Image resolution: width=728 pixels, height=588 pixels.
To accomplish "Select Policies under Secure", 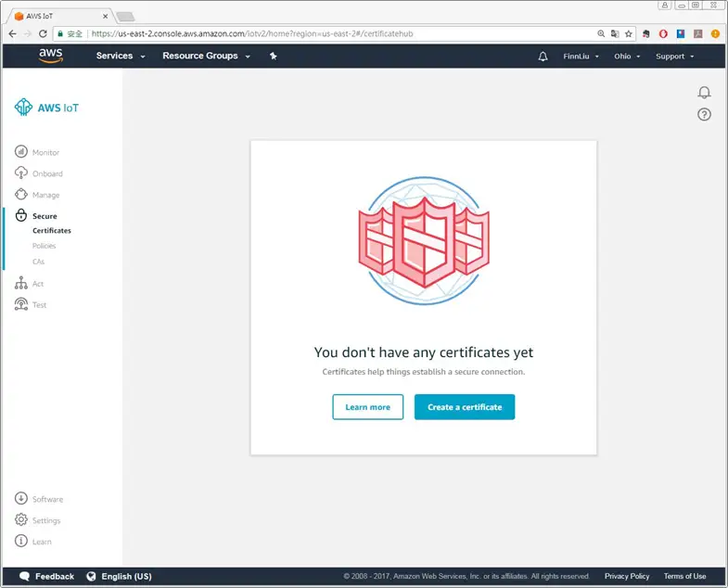I will click(x=44, y=246).
